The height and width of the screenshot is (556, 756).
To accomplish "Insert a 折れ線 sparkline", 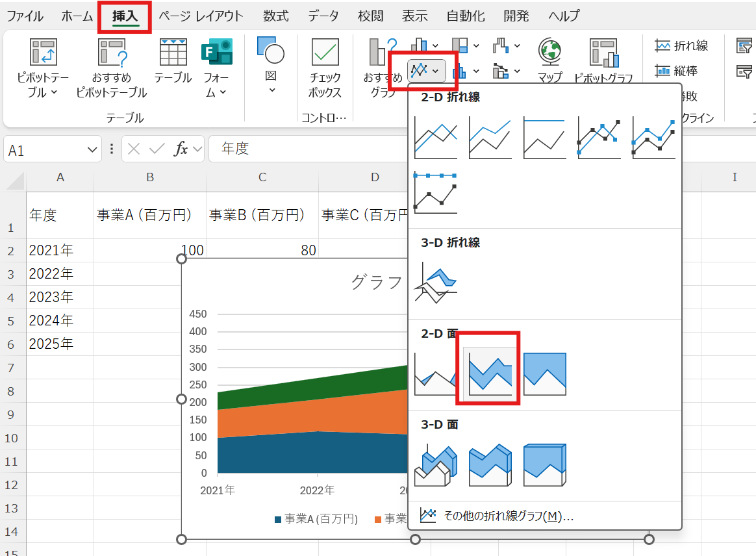I will click(x=683, y=45).
